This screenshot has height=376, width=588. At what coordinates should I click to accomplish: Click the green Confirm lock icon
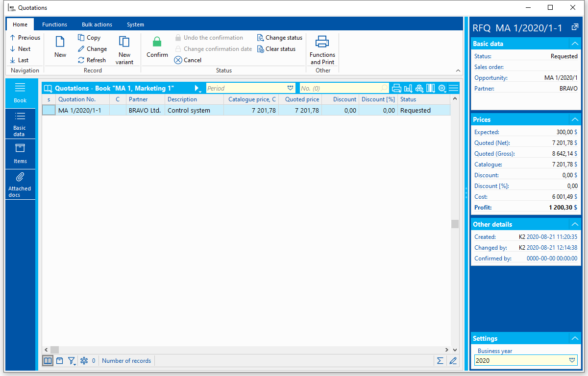(157, 42)
